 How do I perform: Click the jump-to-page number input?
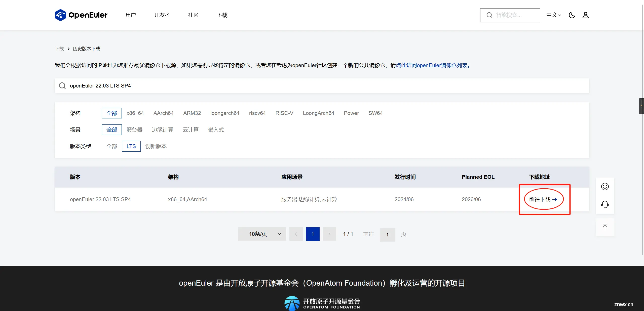(387, 235)
